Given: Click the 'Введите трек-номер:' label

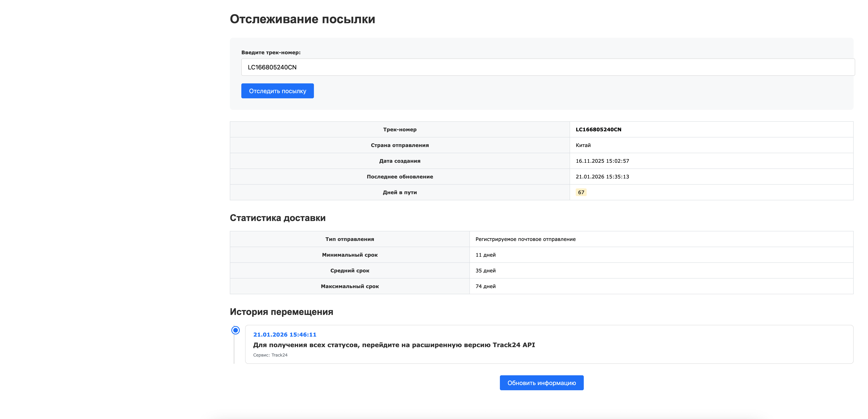Looking at the screenshot, I should tap(271, 53).
